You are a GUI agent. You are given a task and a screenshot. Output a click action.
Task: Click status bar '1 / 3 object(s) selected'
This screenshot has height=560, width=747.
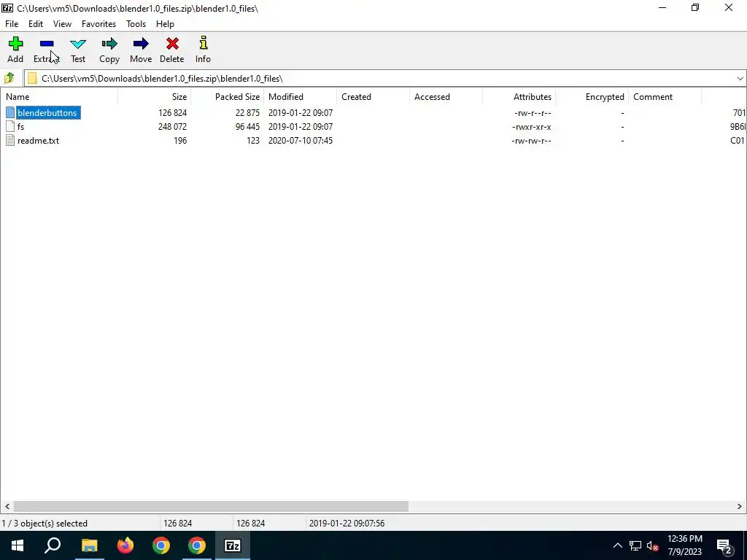click(x=44, y=524)
